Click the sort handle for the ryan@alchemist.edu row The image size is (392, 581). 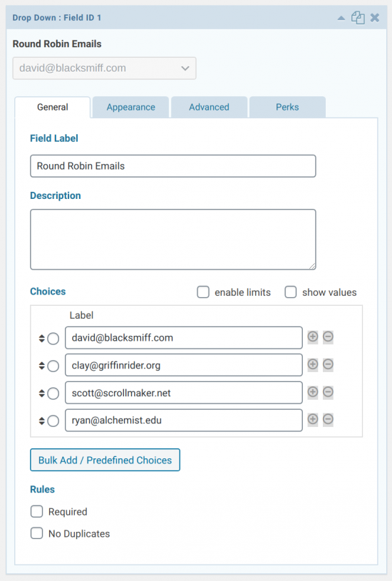tap(42, 421)
